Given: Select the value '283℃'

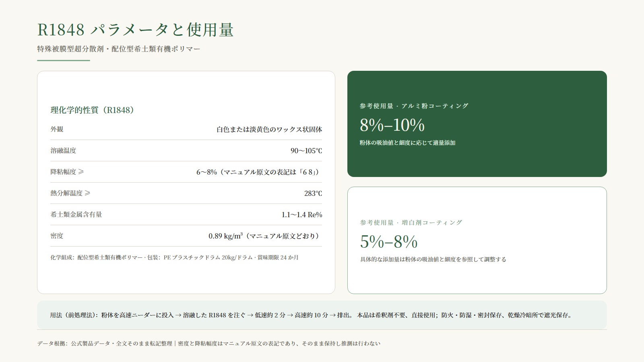Looking at the screenshot, I should (x=313, y=193).
